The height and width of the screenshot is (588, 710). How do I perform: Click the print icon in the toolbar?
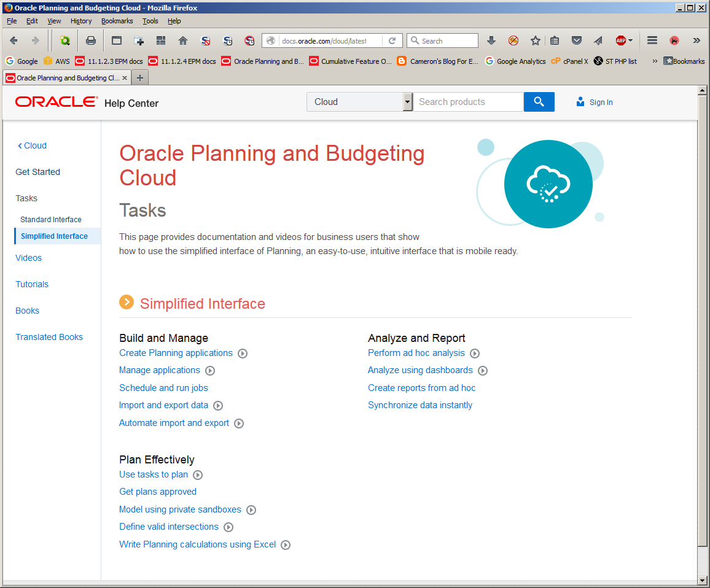click(90, 41)
